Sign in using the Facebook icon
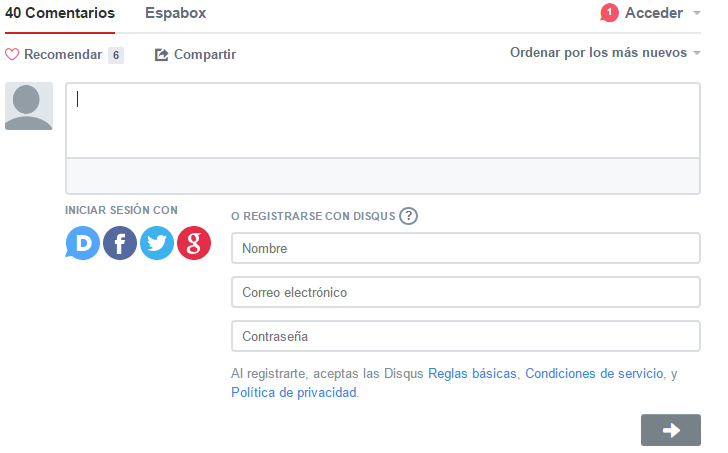The image size is (728, 453). point(120,243)
